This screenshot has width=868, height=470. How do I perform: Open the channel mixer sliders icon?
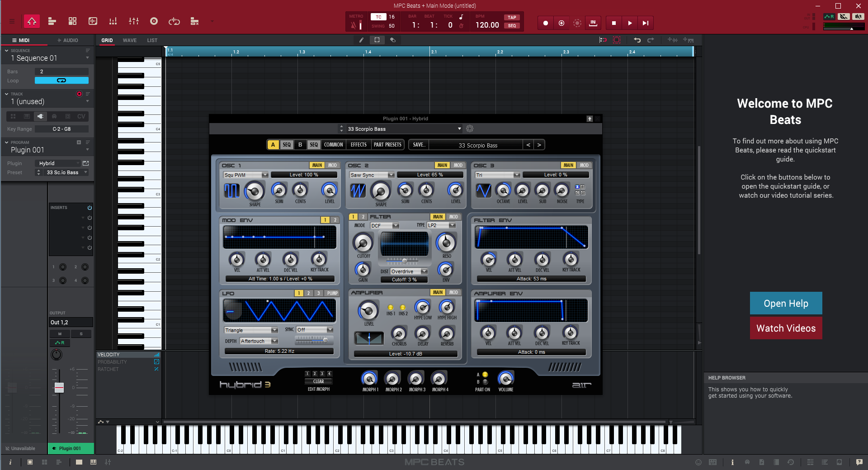click(133, 21)
